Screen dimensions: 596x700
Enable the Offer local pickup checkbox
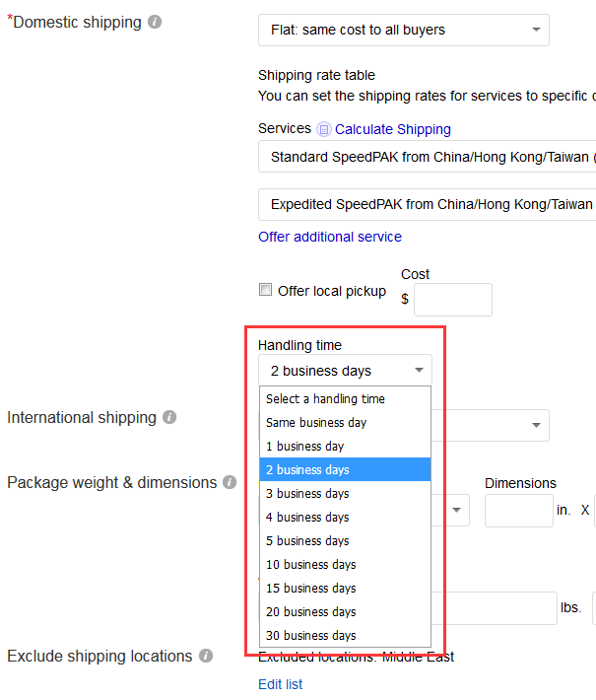point(265,290)
